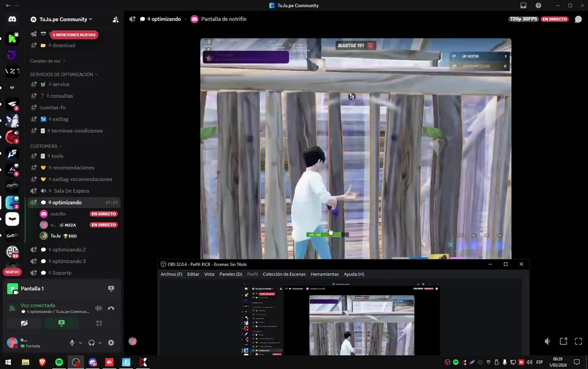Open Brave browser on taskbar
The width and height of the screenshot is (588, 369).
coord(42,362)
